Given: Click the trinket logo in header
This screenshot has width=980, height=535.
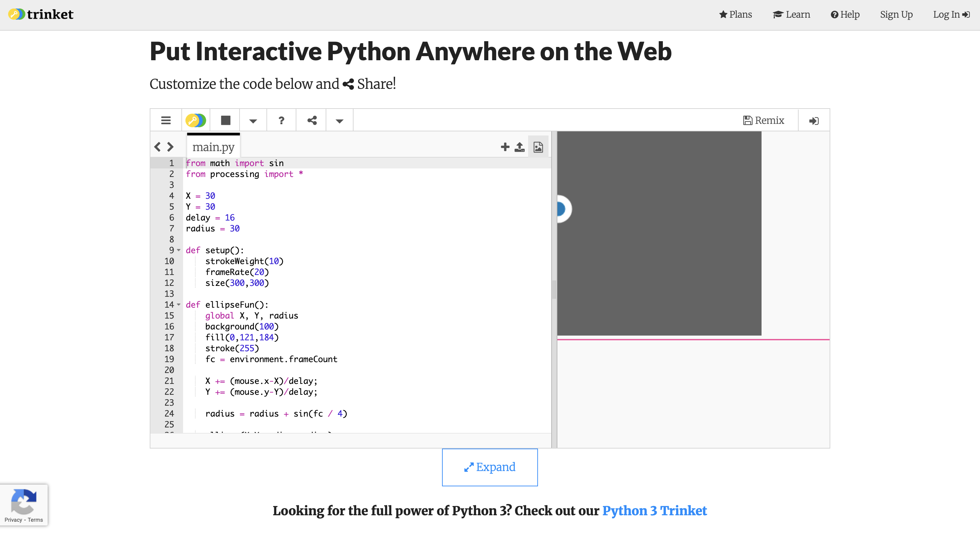Looking at the screenshot, I should point(41,14).
